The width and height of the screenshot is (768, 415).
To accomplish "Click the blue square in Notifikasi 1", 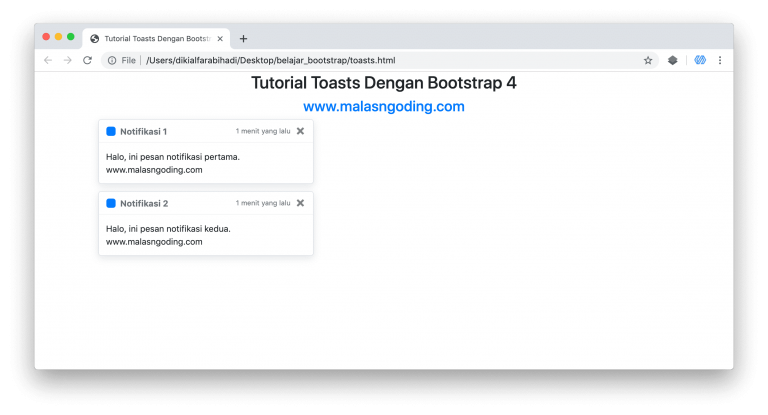I will point(111,131).
